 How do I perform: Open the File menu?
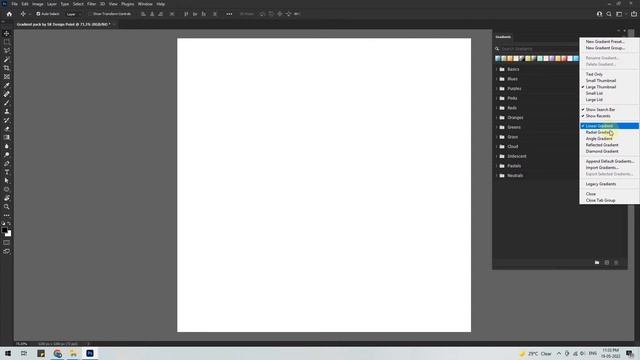(14, 4)
